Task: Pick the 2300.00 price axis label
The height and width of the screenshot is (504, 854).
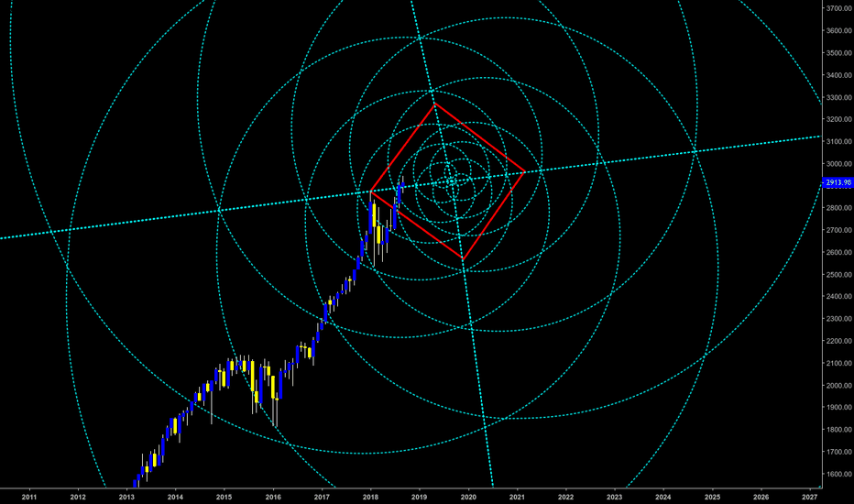Action: click(838, 319)
